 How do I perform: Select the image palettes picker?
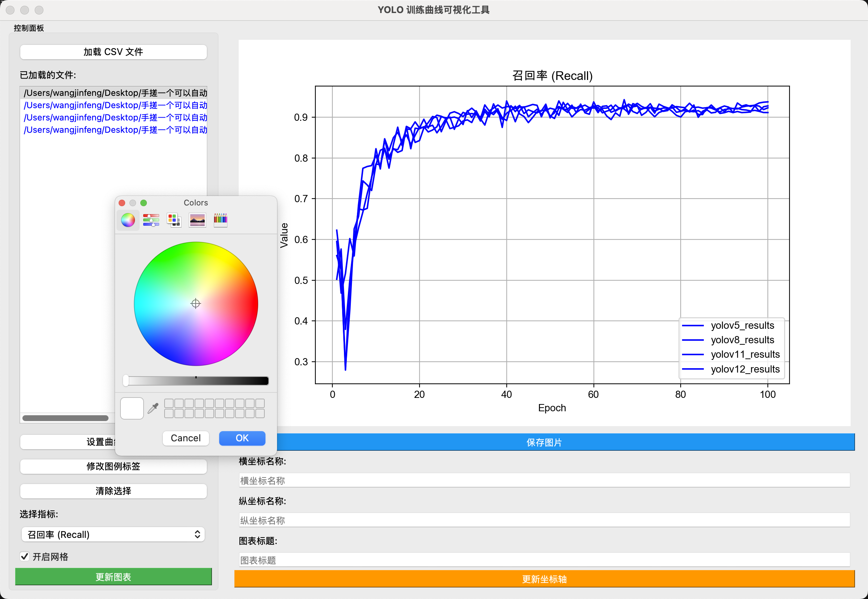(197, 220)
